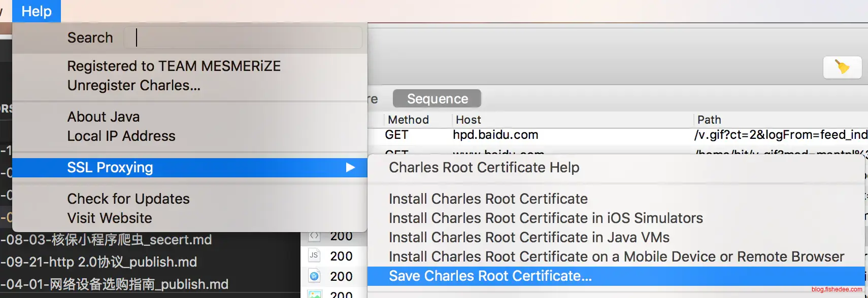The image size is (868, 298).
Task: Expand SSL Proxying submenu arrow
Action: tap(350, 168)
